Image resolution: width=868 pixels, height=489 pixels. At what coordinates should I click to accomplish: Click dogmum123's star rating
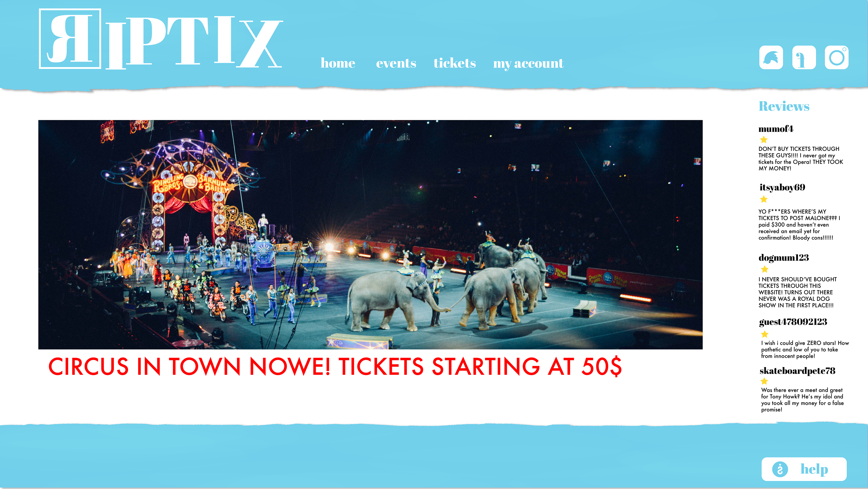tap(765, 269)
